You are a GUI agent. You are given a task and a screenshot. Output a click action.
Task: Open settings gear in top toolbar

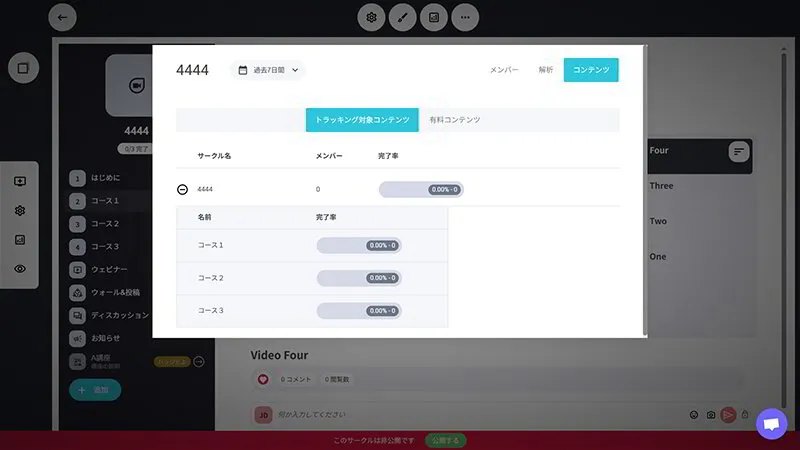tap(372, 17)
